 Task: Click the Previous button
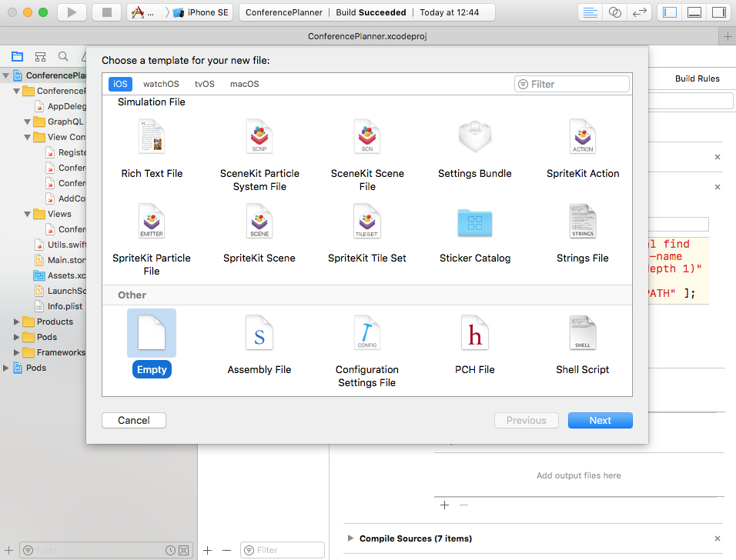click(x=526, y=420)
